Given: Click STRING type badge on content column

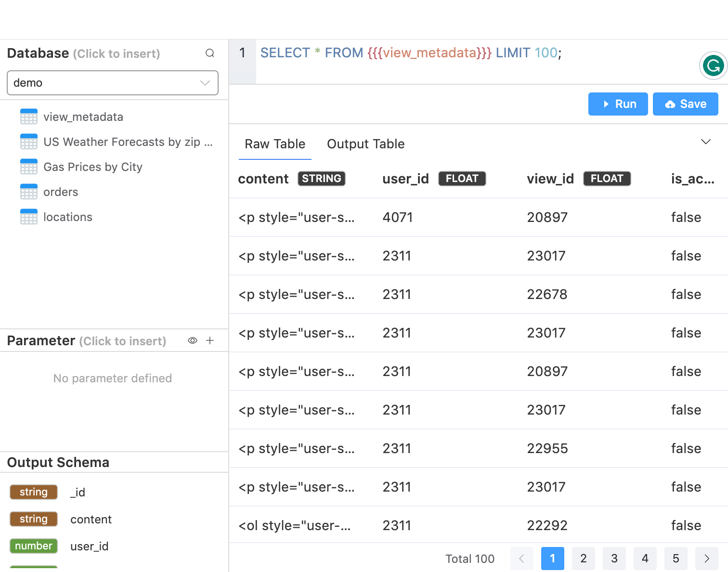Looking at the screenshot, I should (x=322, y=179).
